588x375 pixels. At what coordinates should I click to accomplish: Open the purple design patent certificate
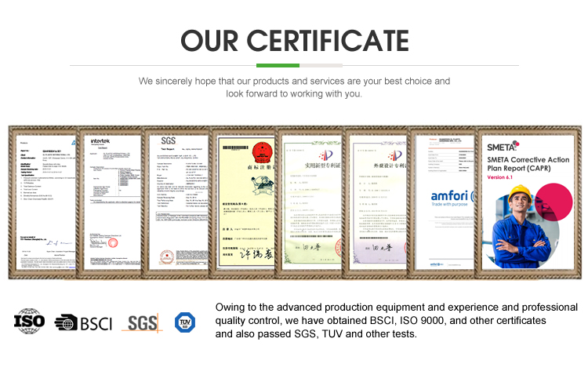click(x=379, y=202)
